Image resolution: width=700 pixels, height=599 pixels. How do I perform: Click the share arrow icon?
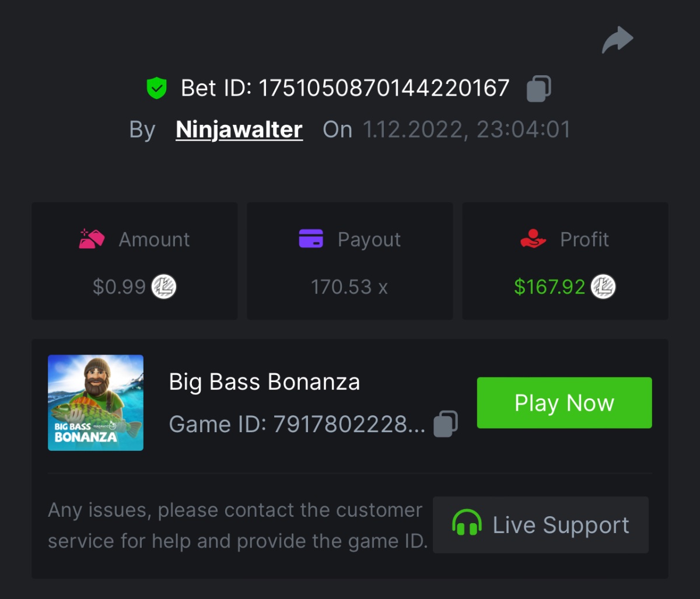pyautogui.click(x=617, y=40)
